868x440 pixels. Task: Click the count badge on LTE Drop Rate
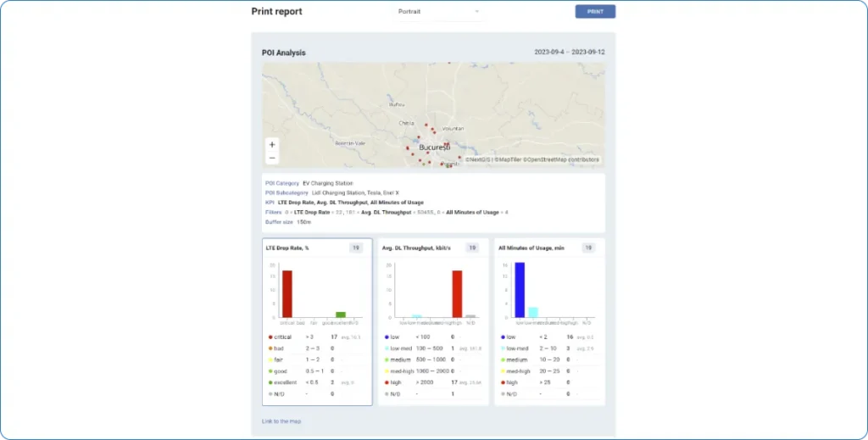[x=357, y=248]
